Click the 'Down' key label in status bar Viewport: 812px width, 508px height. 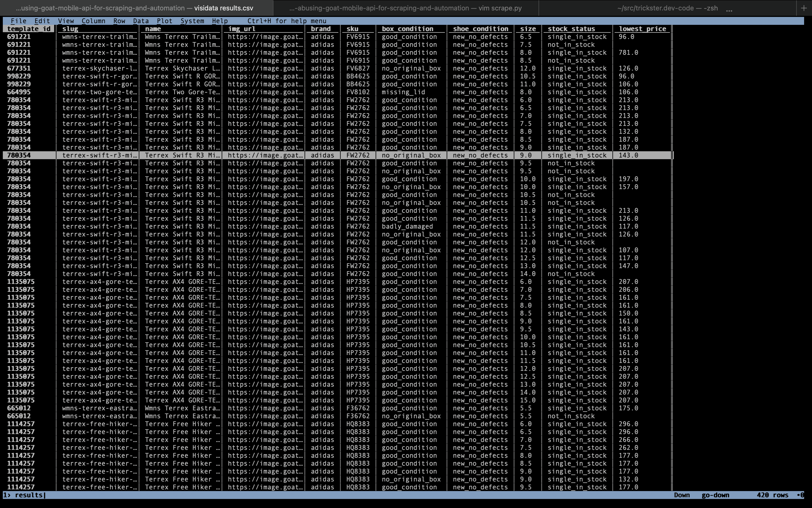tap(682, 495)
